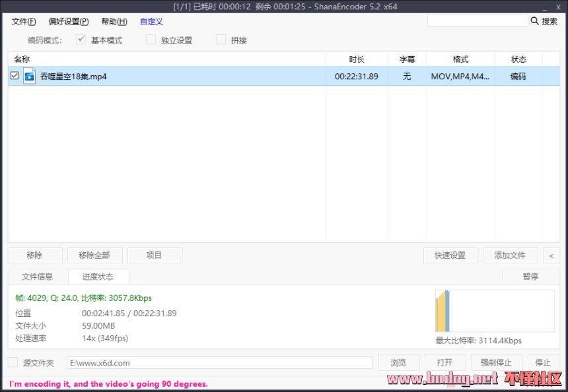Uncheck the 吞噬星空18集.mp4 file checkbox
This screenshot has width=568, height=392.
point(15,76)
